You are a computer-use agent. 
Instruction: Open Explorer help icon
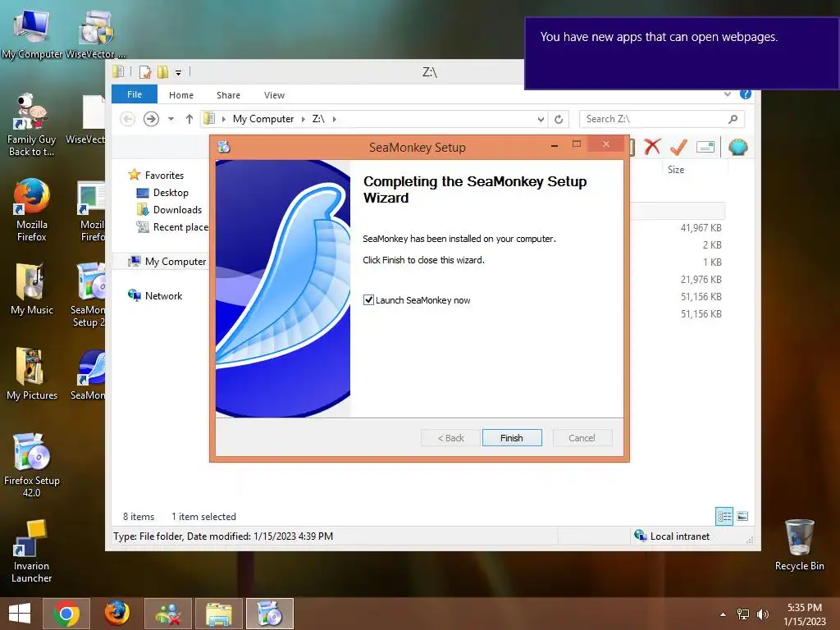pyautogui.click(x=745, y=94)
